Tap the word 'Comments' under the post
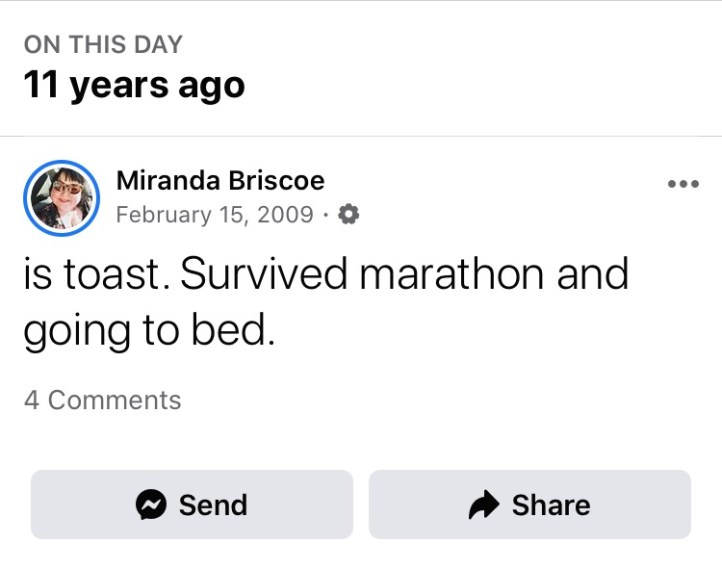The width and height of the screenshot is (722, 569). pos(114,400)
